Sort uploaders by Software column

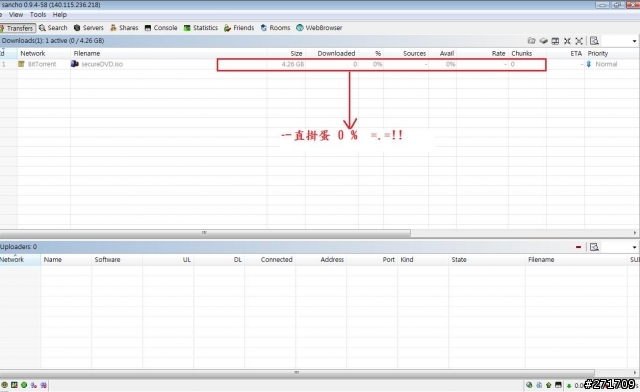[x=117, y=260]
